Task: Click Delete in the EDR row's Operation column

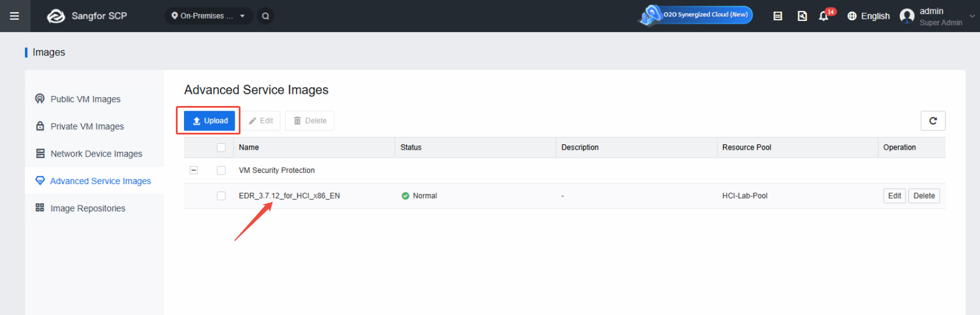Action: [x=924, y=196]
